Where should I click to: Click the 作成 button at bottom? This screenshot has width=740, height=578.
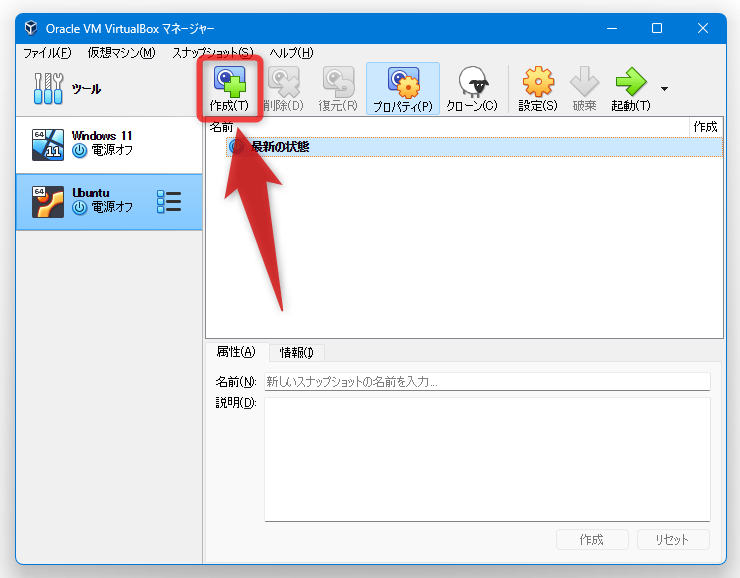pyautogui.click(x=592, y=539)
